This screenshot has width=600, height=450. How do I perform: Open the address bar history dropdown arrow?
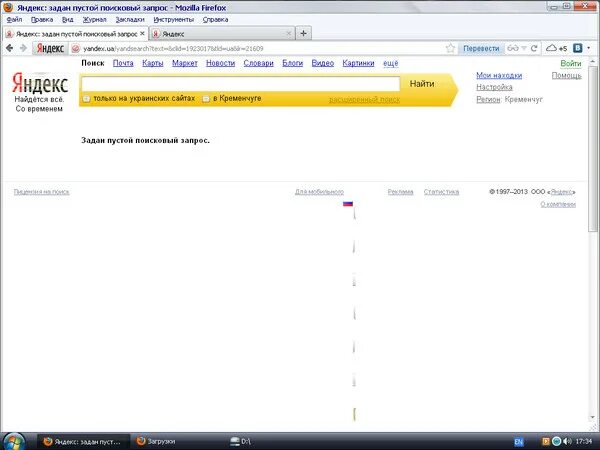524,48
